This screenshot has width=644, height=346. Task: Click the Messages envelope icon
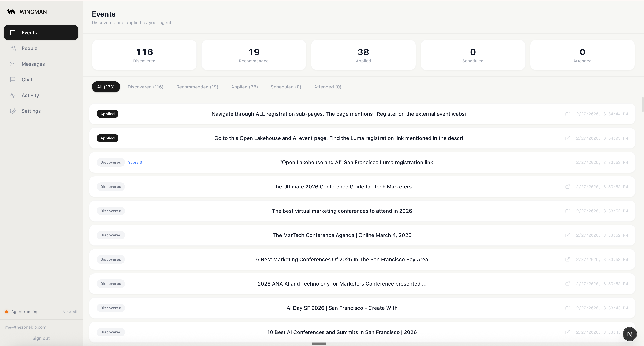[x=13, y=64]
